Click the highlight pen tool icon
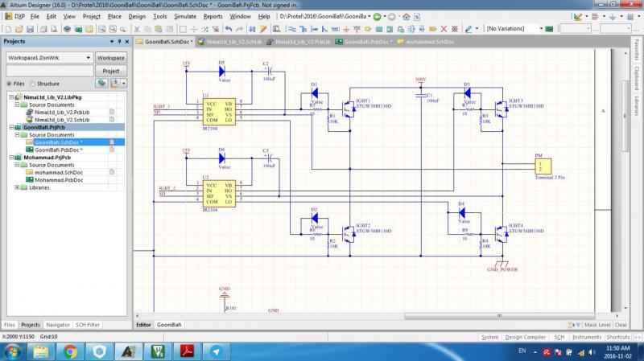The height and width of the screenshot is (361, 644). (x=469, y=29)
